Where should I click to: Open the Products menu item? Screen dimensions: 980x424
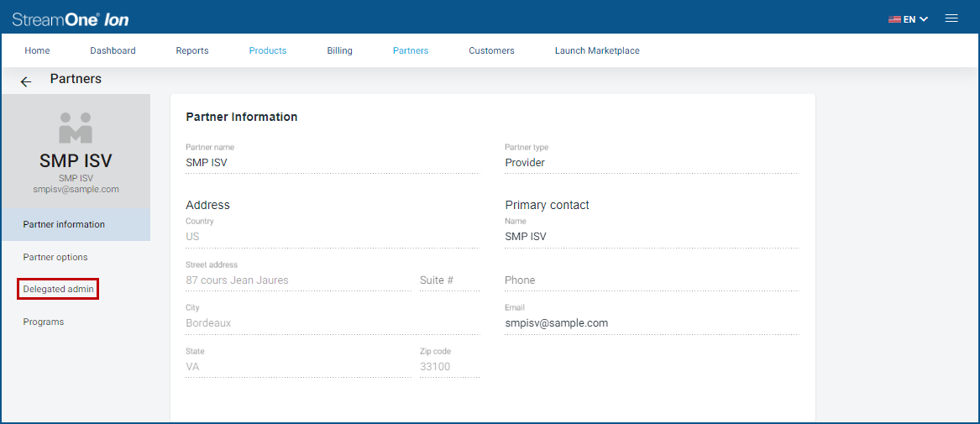click(x=268, y=50)
